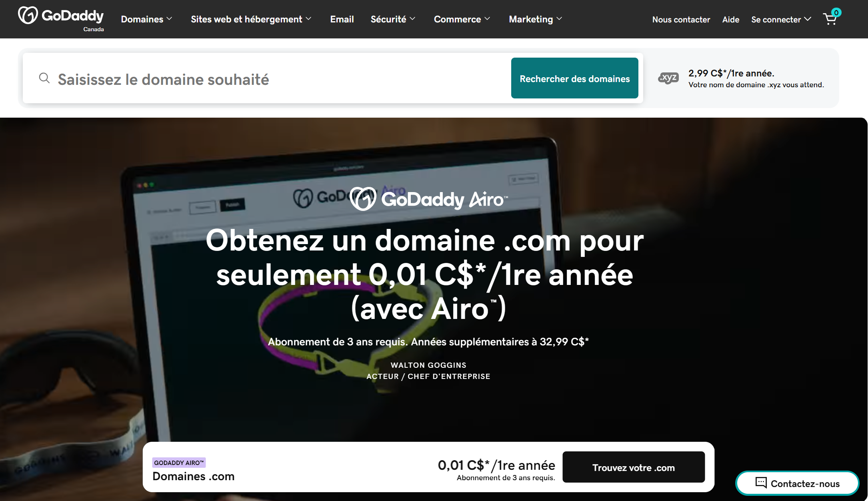Click the 2,99 C$*/1re année offer
The height and width of the screenshot is (501, 868).
pyautogui.click(x=731, y=73)
